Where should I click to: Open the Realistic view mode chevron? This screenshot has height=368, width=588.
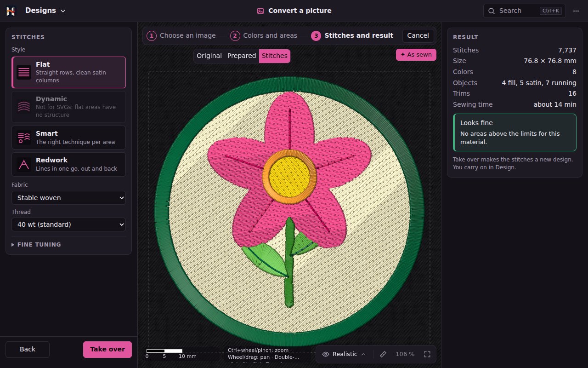pos(363,354)
